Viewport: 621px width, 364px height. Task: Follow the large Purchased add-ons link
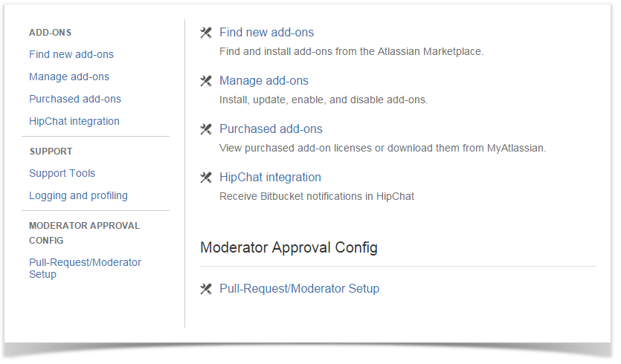pyautogui.click(x=271, y=129)
